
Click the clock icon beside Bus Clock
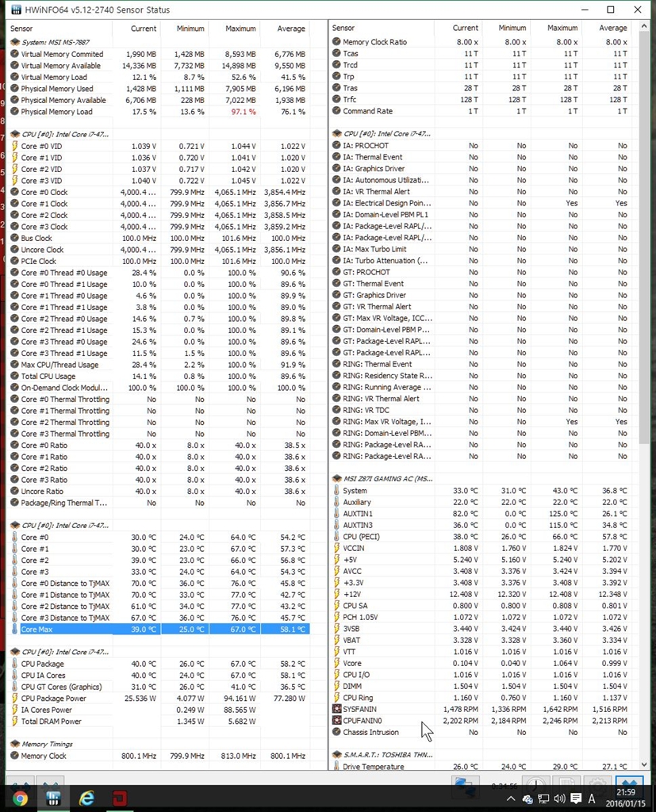15,238
